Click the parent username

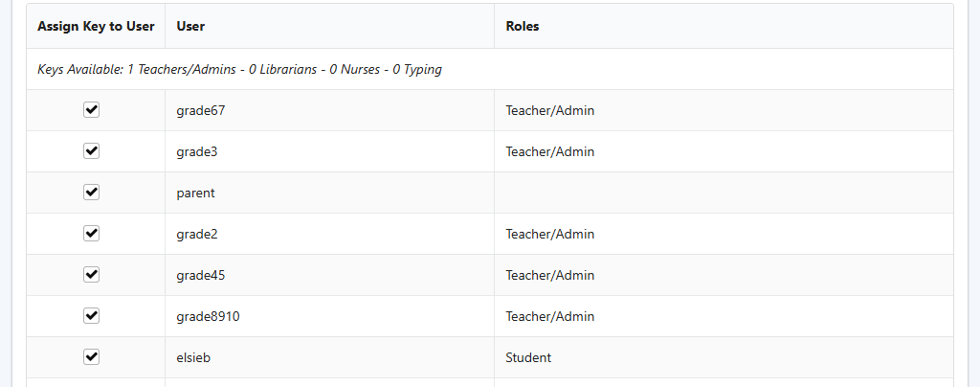coord(195,193)
